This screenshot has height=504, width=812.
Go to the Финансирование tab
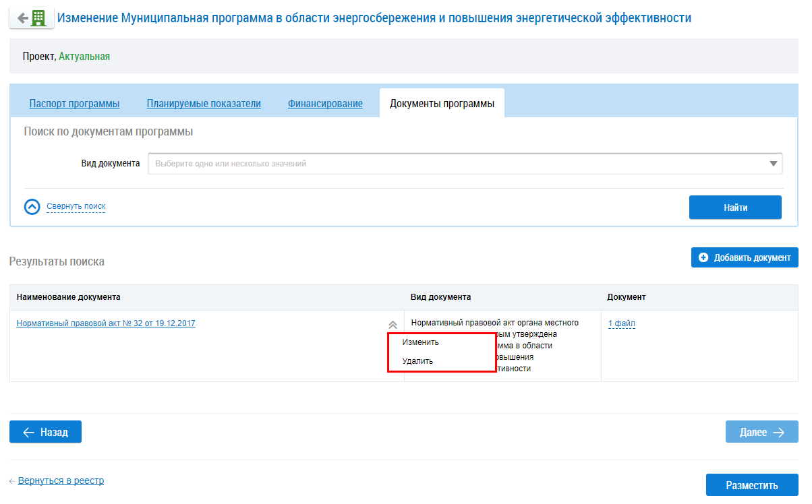coord(325,104)
